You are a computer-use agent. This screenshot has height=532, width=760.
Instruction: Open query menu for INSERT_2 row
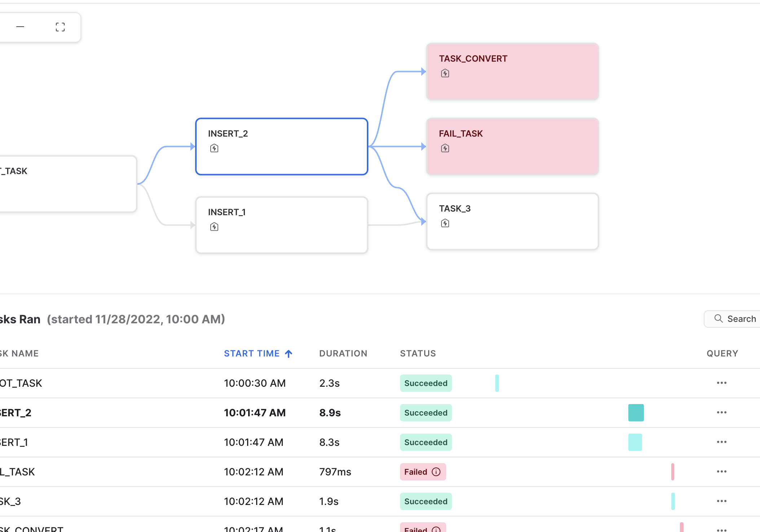[x=721, y=412]
